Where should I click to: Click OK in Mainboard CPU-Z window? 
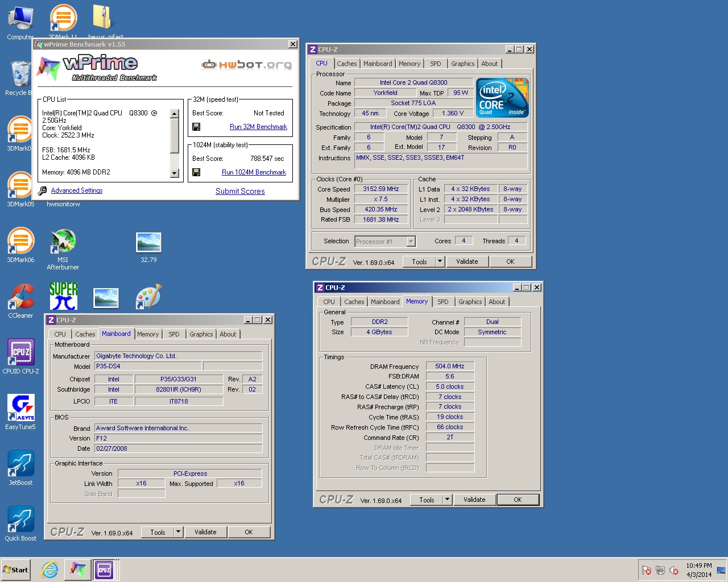pyautogui.click(x=249, y=532)
